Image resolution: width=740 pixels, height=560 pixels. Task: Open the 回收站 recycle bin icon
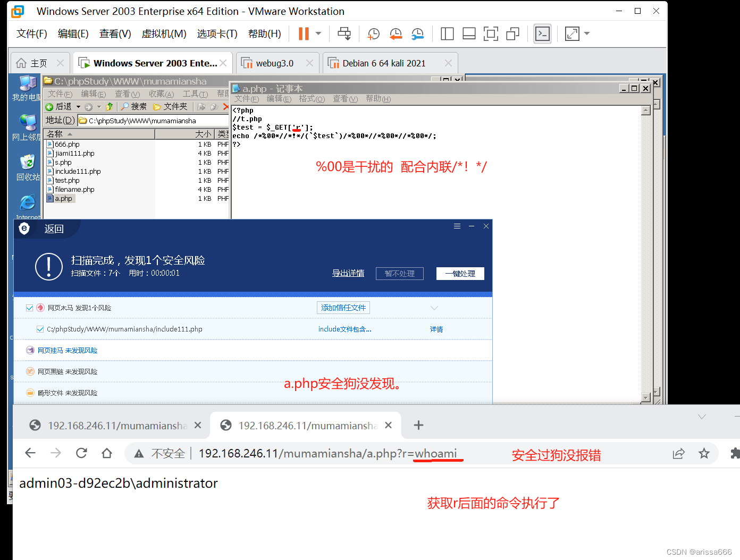(x=28, y=168)
